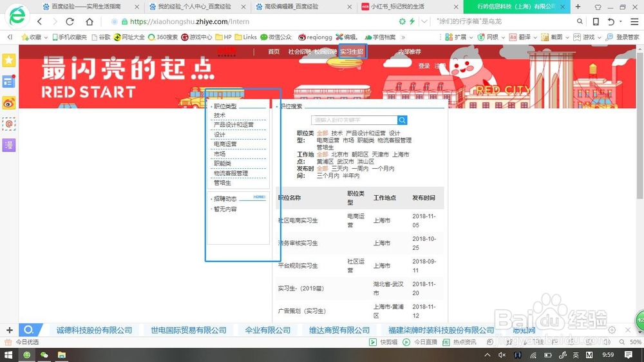Open the purple 漫 comics sidebar icon
Viewport: 644px width, 362px height.
8,145
